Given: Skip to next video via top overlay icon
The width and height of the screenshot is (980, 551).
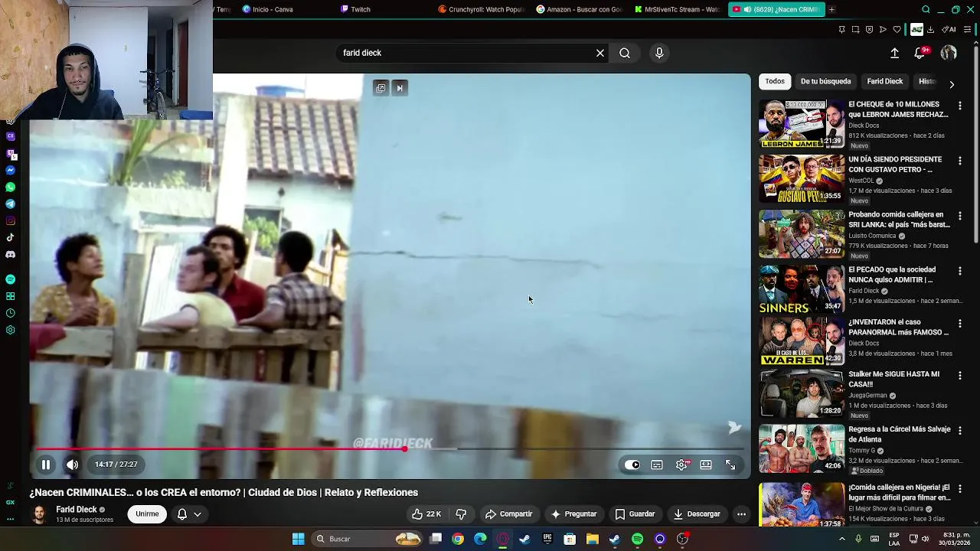Looking at the screenshot, I should [x=400, y=88].
